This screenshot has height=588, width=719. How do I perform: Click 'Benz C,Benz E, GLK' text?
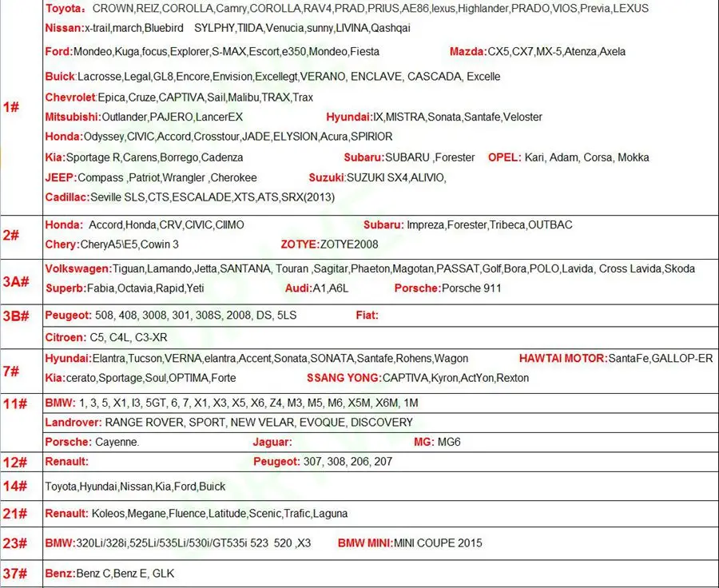pyautogui.click(x=125, y=574)
